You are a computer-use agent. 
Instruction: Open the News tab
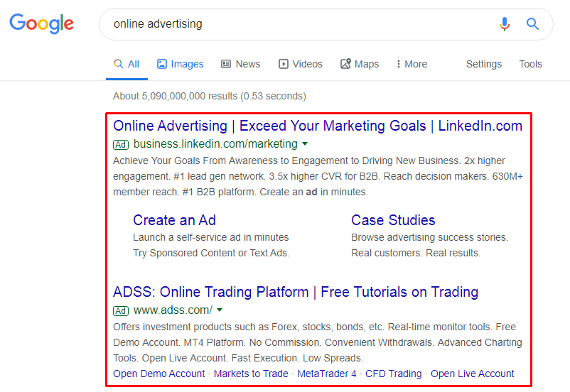[241, 65]
